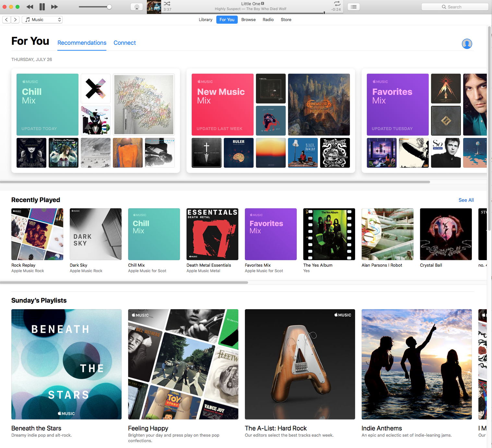Viewport: 492px width, 448px height.
Task: Open the Crystal Ball album cover
Action: pos(446,234)
